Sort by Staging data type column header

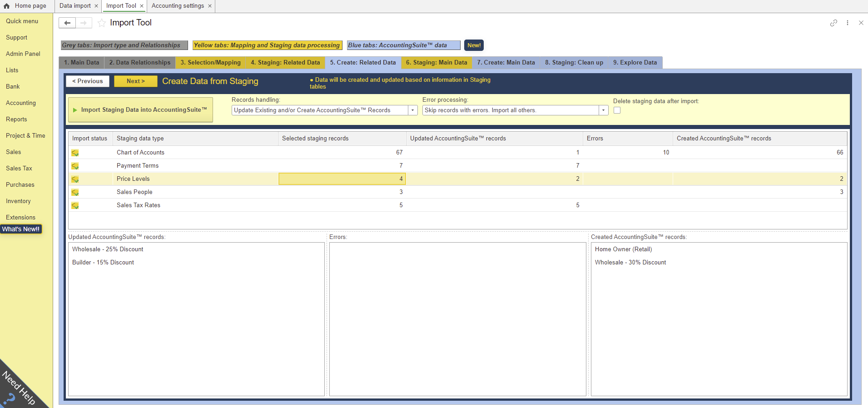click(195, 139)
